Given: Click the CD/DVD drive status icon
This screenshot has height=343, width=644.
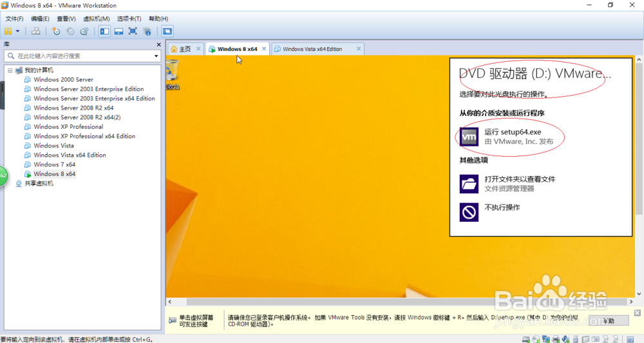Looking at the screenshot, I should (x=536, y=339).
